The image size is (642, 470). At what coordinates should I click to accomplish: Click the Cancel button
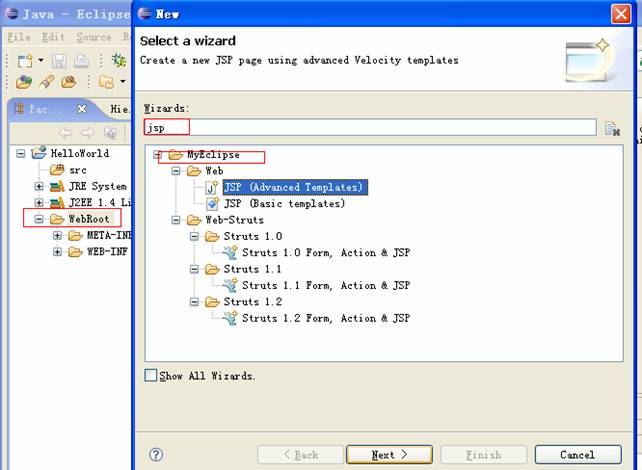[578, 455]
